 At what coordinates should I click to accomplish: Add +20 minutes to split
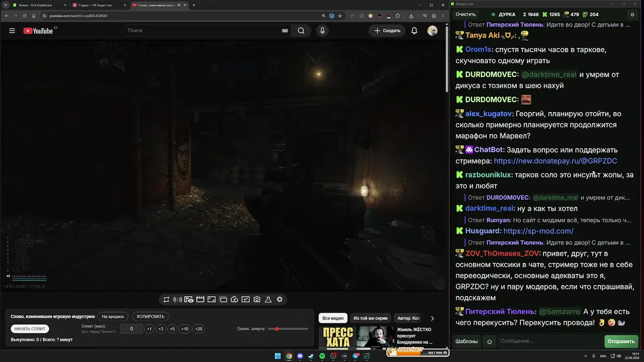198,329
